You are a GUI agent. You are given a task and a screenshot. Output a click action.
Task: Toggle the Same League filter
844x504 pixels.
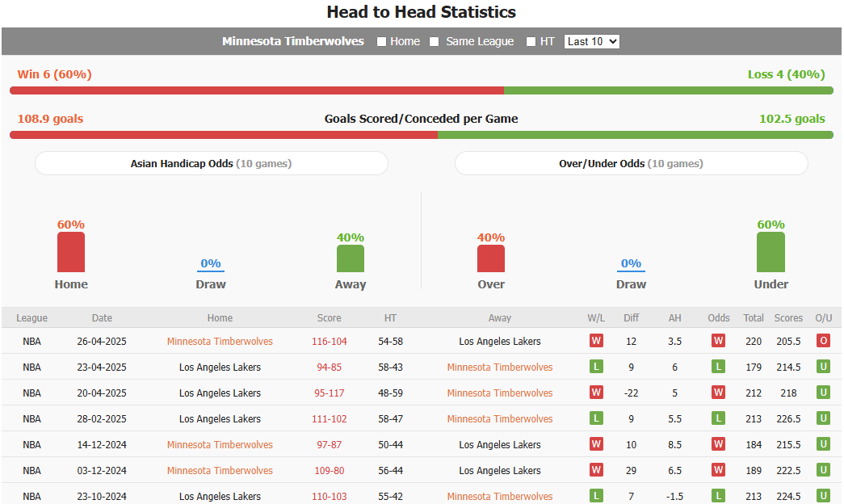434,41
